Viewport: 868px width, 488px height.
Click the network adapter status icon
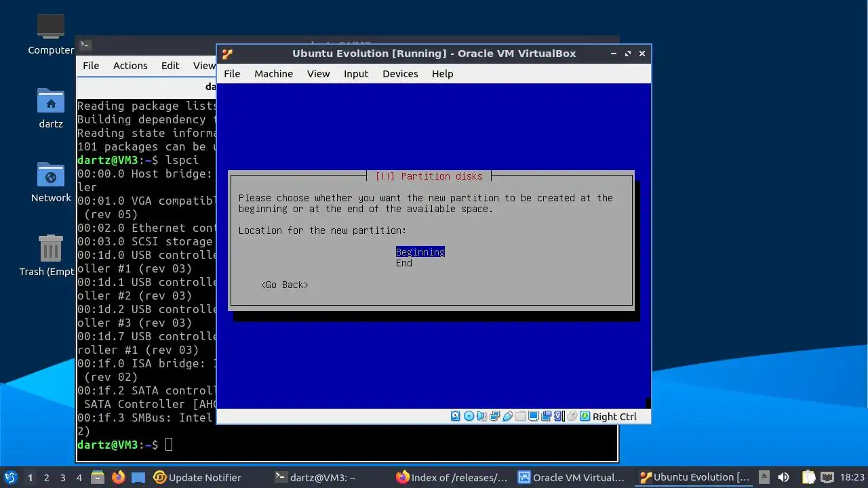click(494, 416)
